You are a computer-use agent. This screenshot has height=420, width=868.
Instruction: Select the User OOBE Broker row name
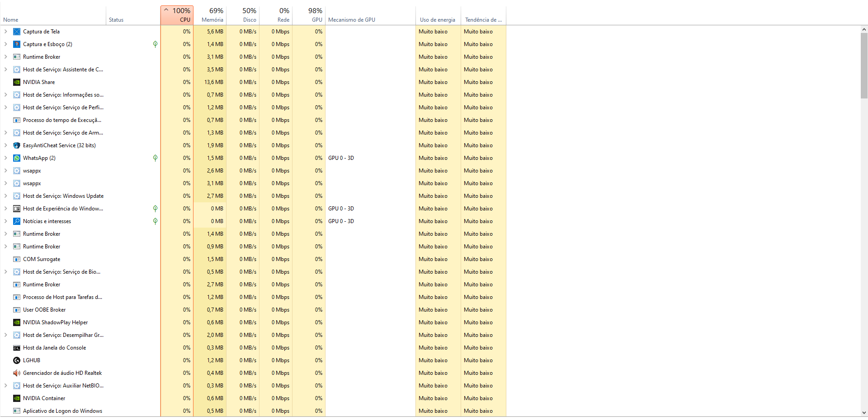click(44, 310)
